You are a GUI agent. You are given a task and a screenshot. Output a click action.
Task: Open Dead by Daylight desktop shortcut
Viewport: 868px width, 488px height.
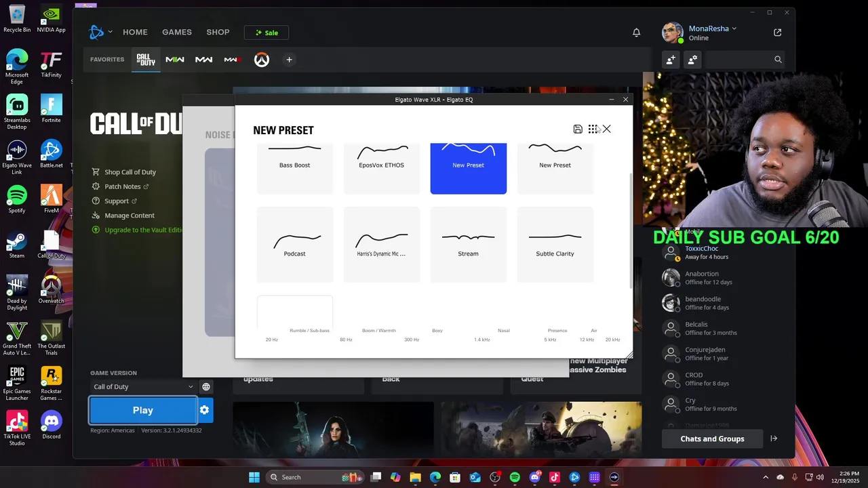tap(17, 293)
